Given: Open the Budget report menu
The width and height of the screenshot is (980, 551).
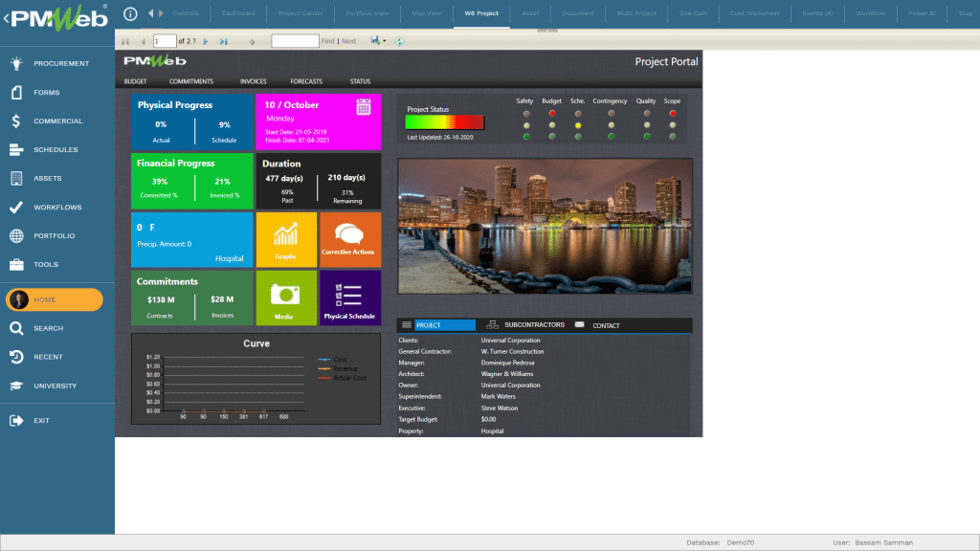Looking at the screenshot, I should click(135, 81).
